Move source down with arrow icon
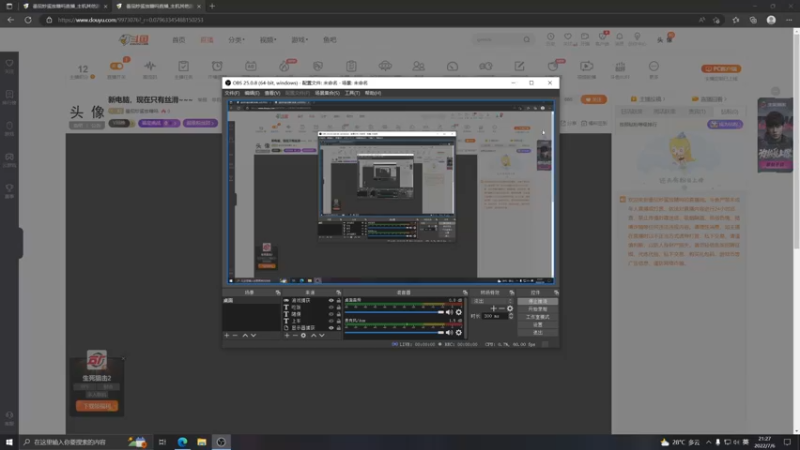This screenshot has height=450, width=800. [x=322, y=336]
